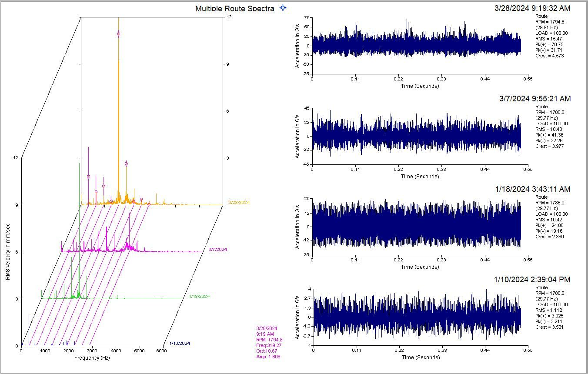
Task: Click the RMS = 10.42 value
Action: [x=549, y=220]
